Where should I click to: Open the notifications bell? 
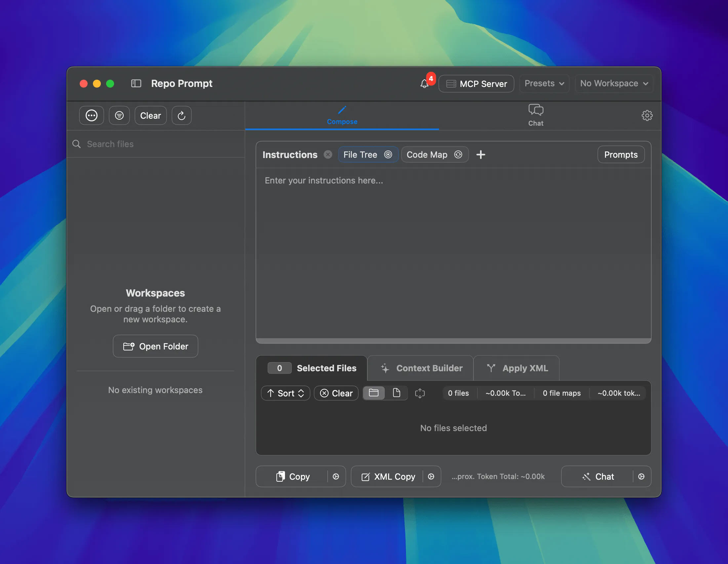pyautogui.click(x=424, y=83)
